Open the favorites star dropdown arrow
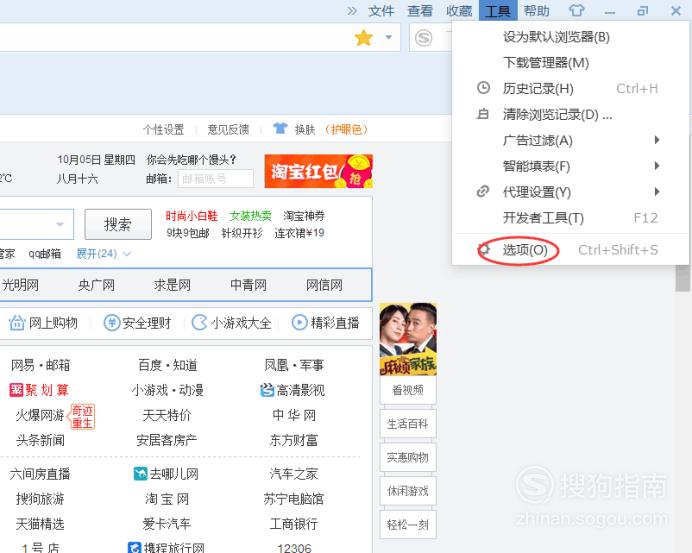 click(388, 38)
